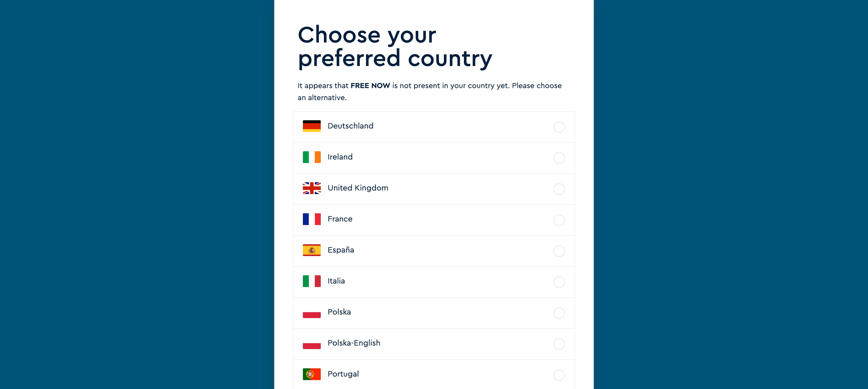Click the Spanish flag icon
Screen dimensions: 868x389
(x=312, y=250)
